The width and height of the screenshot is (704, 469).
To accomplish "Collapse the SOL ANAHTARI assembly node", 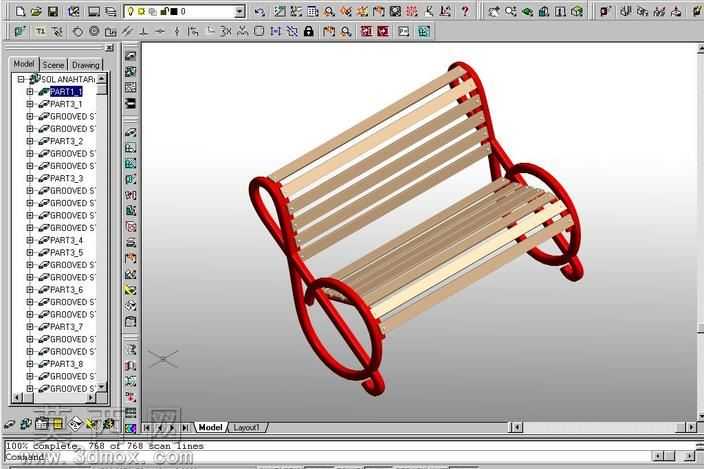I will click(20, 79).
